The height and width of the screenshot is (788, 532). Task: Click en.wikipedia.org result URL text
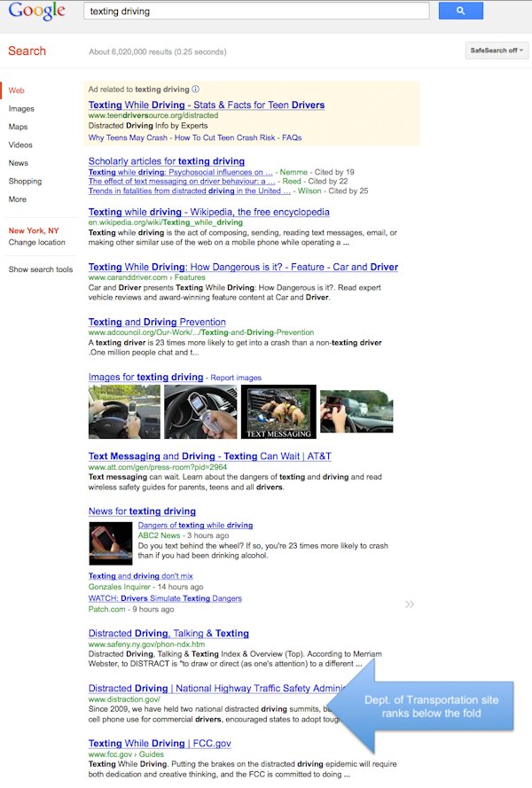click(x=166, y=222)
